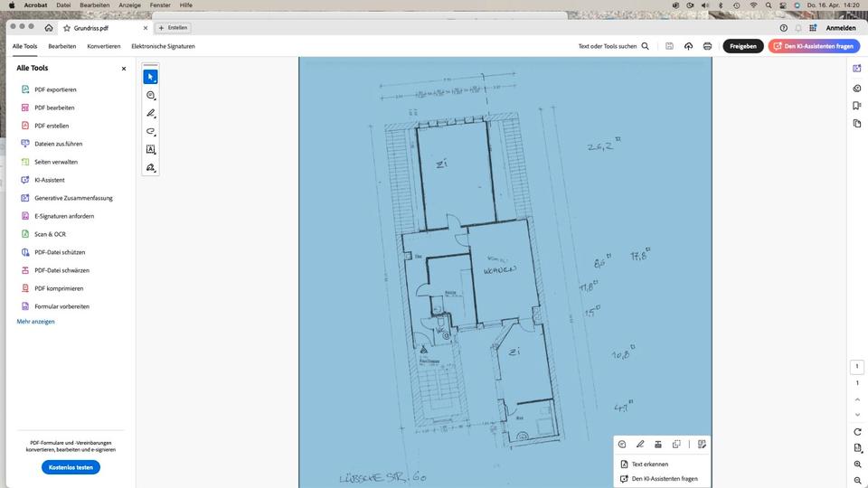The image size is (868, 488).
Task: Click the print icon
Action: [x=707, y=46]
